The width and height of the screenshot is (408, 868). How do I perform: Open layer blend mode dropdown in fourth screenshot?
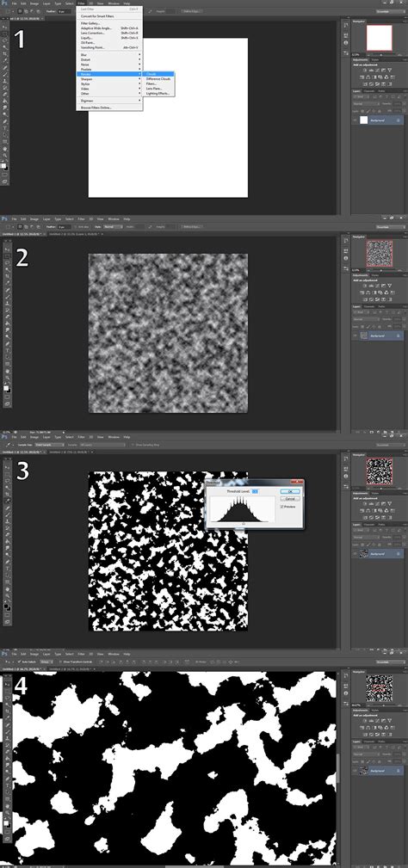tap(367, 754)
